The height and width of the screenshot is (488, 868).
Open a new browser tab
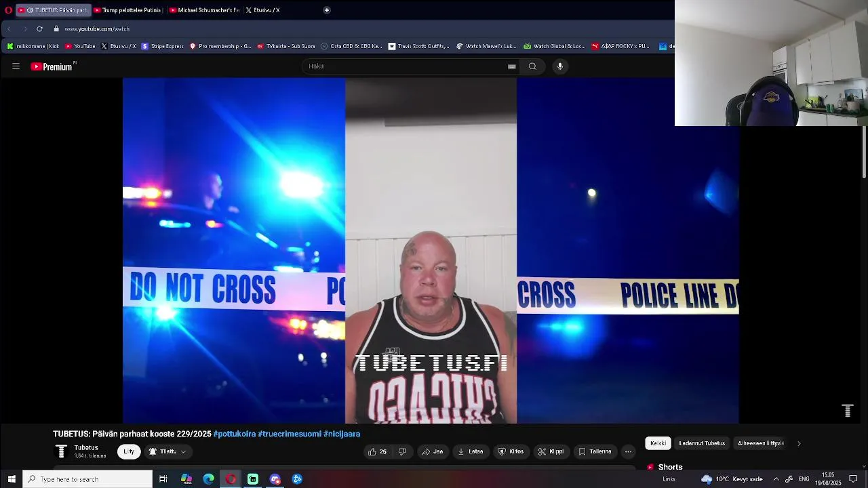point(327,10)
